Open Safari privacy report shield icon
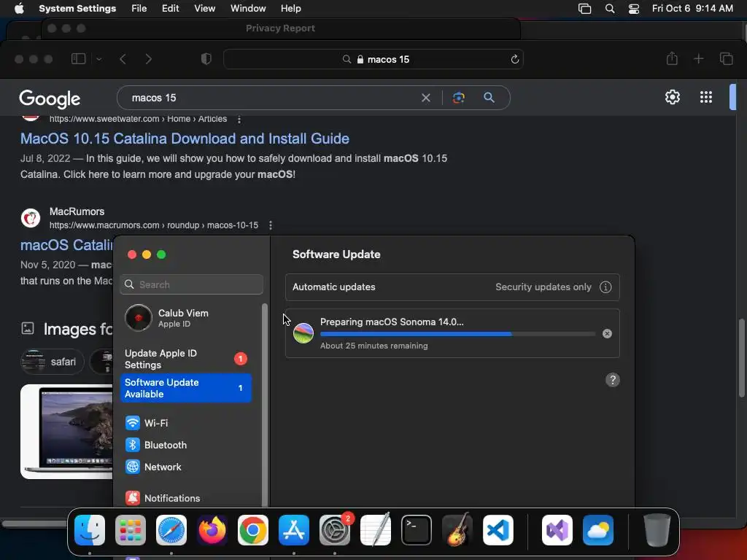The height and width of the screenshot is (560, 747). click(x=206, y=59)
